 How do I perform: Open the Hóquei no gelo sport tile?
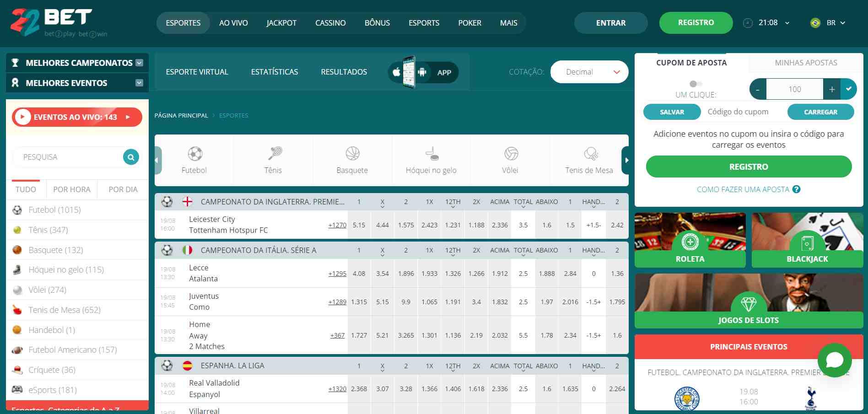coord(431,160)
